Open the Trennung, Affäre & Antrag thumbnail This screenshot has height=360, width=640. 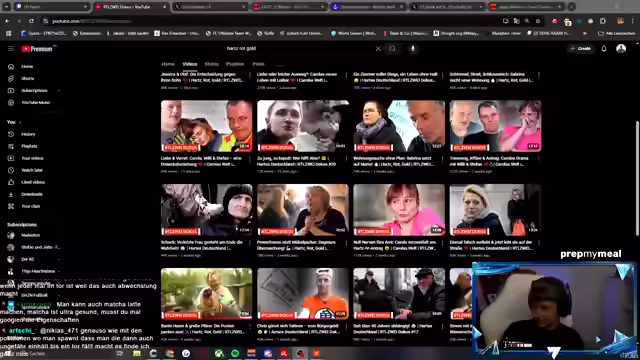click(496, 126)
